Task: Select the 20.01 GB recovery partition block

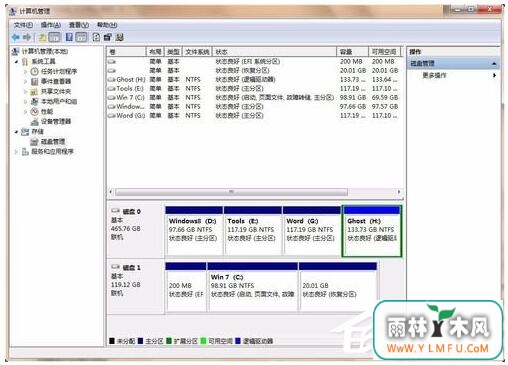Action: [338, 287]
